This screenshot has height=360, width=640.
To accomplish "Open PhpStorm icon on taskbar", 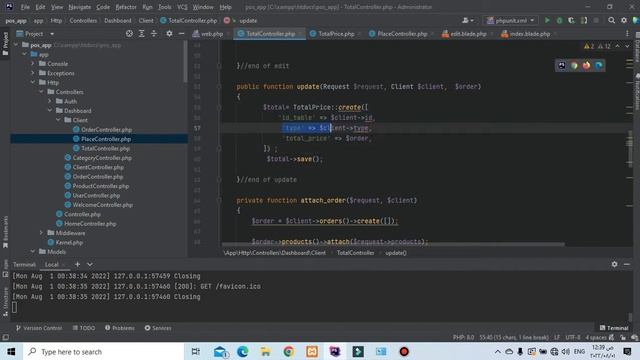I will 335,351.
